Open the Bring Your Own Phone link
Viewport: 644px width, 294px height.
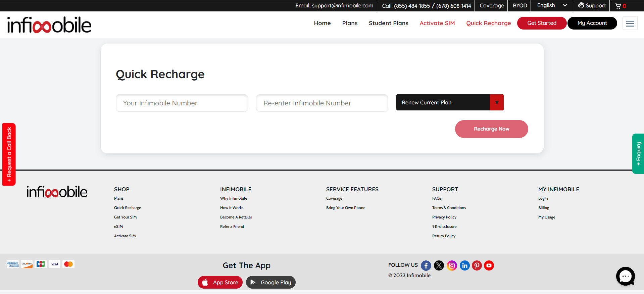pyautogui.click(x=346, y=208)
